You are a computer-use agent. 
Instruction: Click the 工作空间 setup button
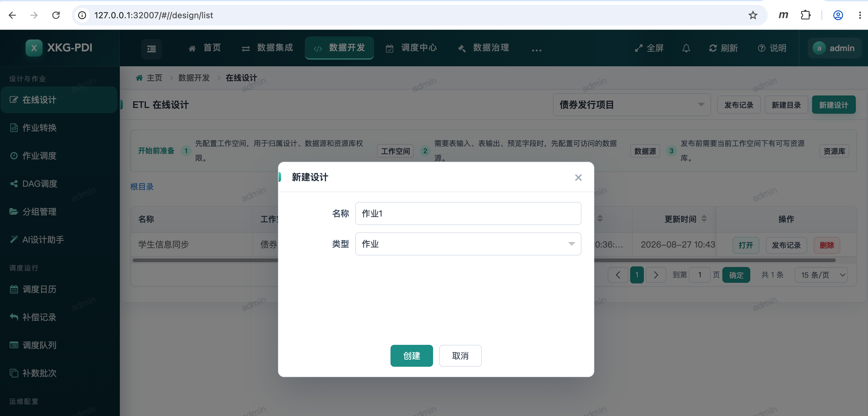pos(395,151)
